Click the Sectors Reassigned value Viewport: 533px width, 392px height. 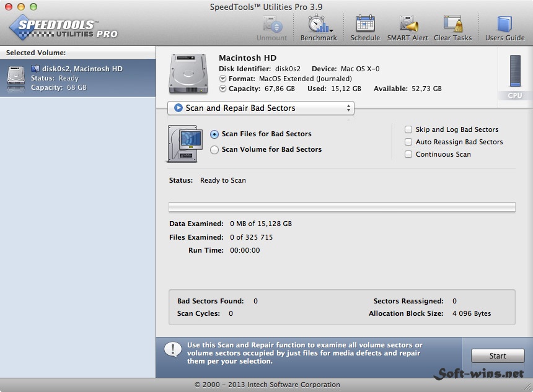click(454, 301)
